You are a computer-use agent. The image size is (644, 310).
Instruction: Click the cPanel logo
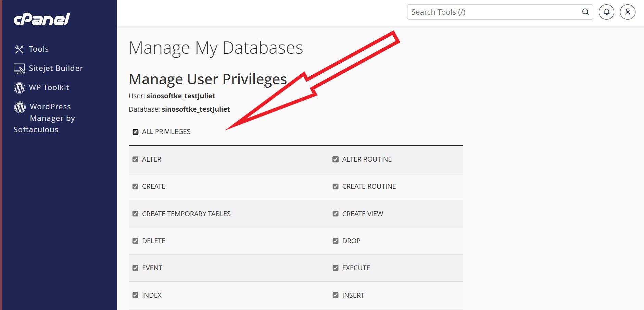point(42,19)
